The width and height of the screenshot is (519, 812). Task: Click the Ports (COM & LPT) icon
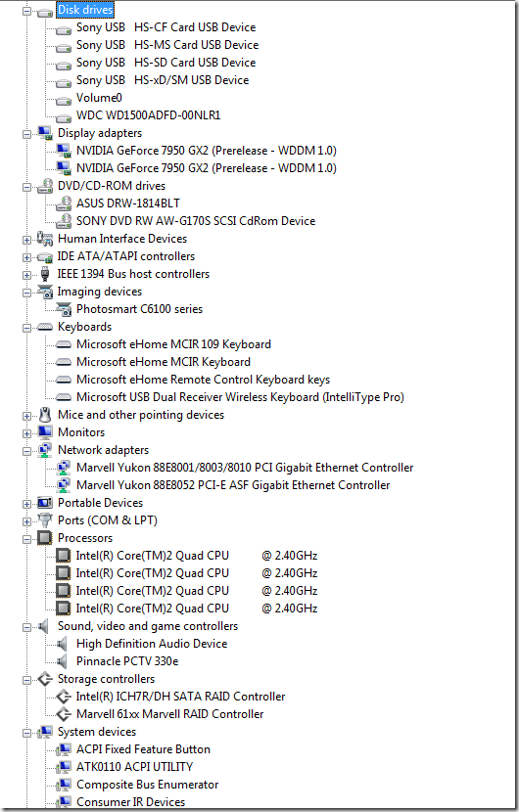[45, 519]
